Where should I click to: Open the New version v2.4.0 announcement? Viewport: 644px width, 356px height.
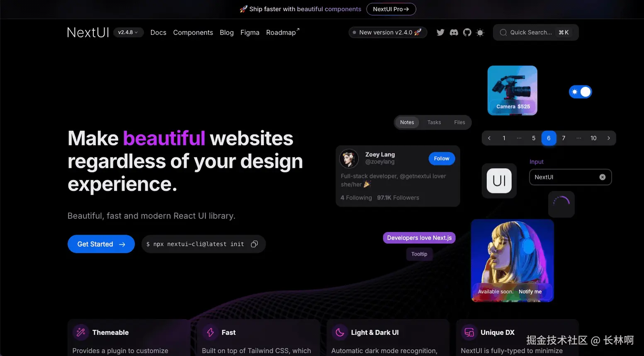pos(388,32)
